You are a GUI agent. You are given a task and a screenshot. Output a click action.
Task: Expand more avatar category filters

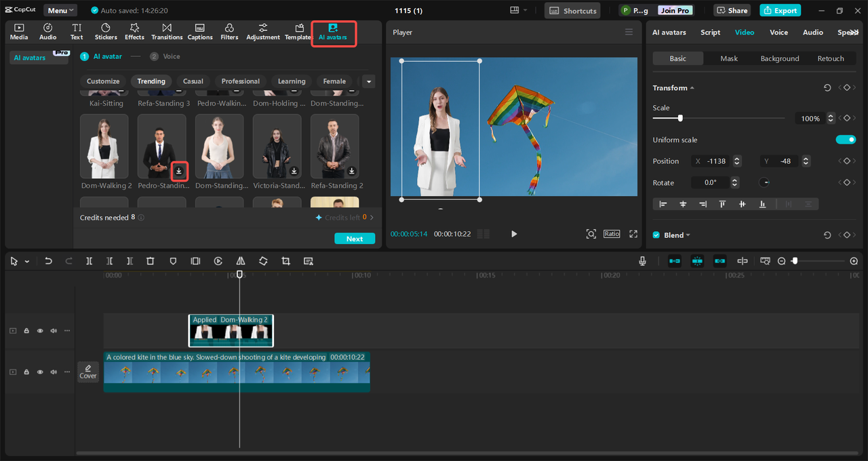pos(369,81)
